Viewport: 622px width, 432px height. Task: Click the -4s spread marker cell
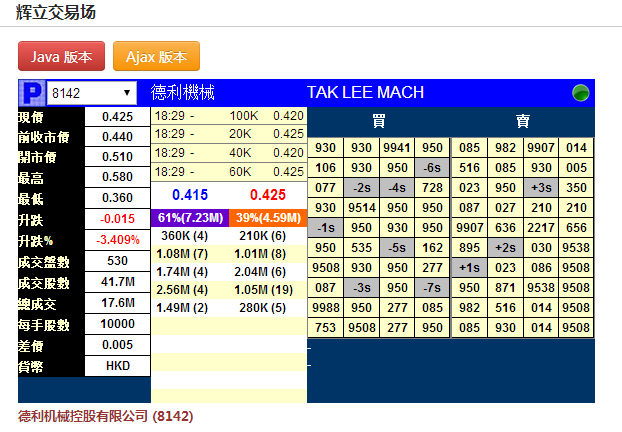coord(397,188)
